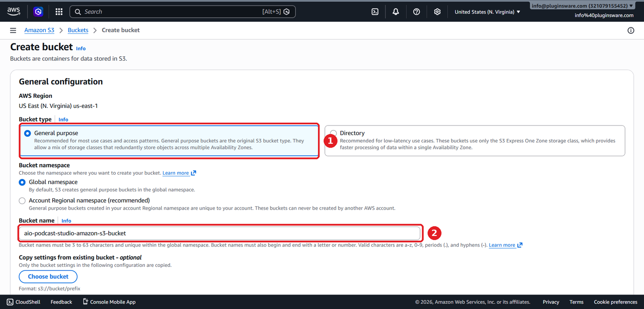The width and height of the screenshot is (644, 309).
Task: Open external link icon beside bucket name rules
Action: coord(520,245)
